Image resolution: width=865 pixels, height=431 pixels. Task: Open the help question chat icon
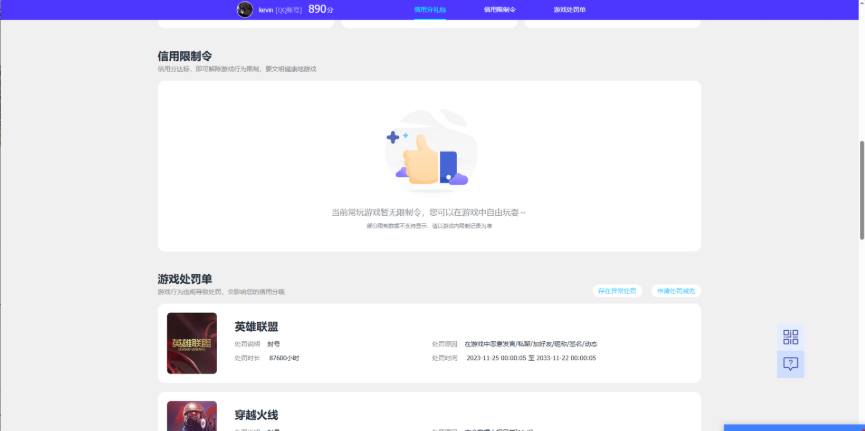(791, 364)
